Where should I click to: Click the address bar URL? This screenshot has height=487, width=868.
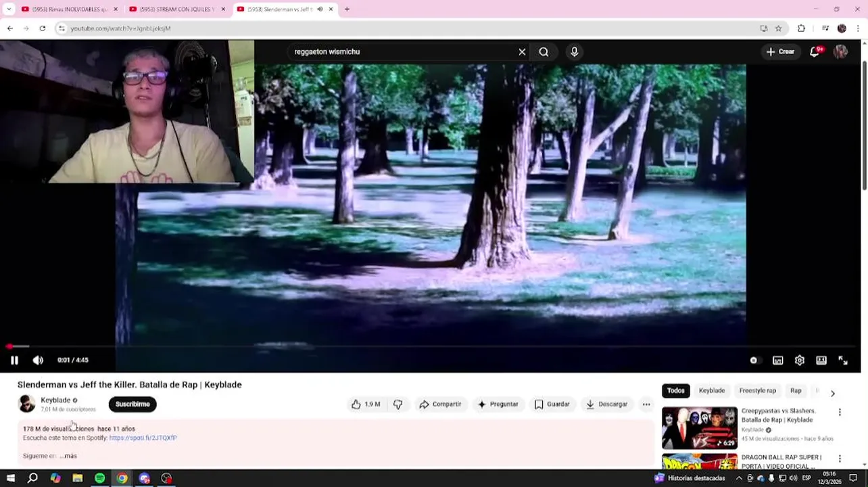point(120,28)
